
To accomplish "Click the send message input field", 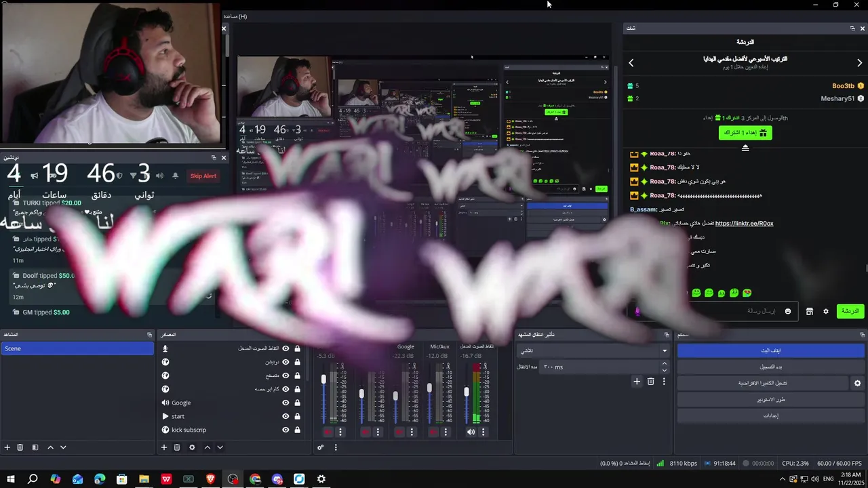I will tap(712, 311).
